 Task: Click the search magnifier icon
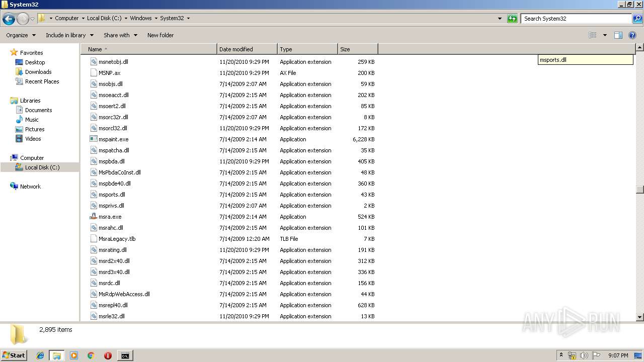pyautogui.click(x=637, y=19)
